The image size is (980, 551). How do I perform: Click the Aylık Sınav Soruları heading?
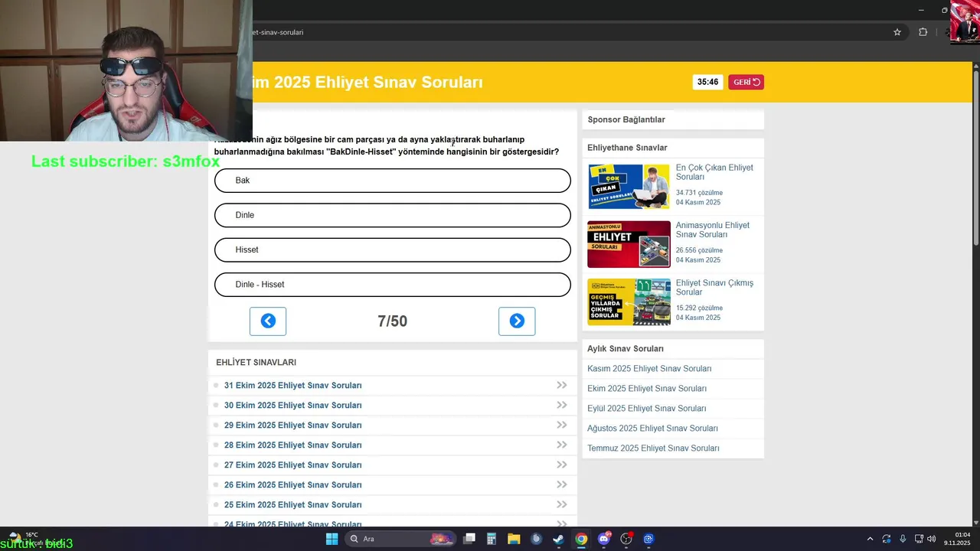pos(626,349)
